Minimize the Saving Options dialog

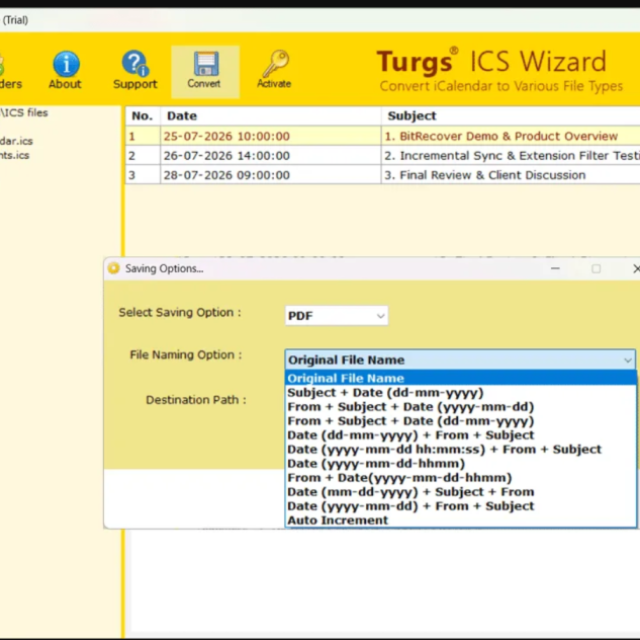pyautogui.click(x=555, y=269)
